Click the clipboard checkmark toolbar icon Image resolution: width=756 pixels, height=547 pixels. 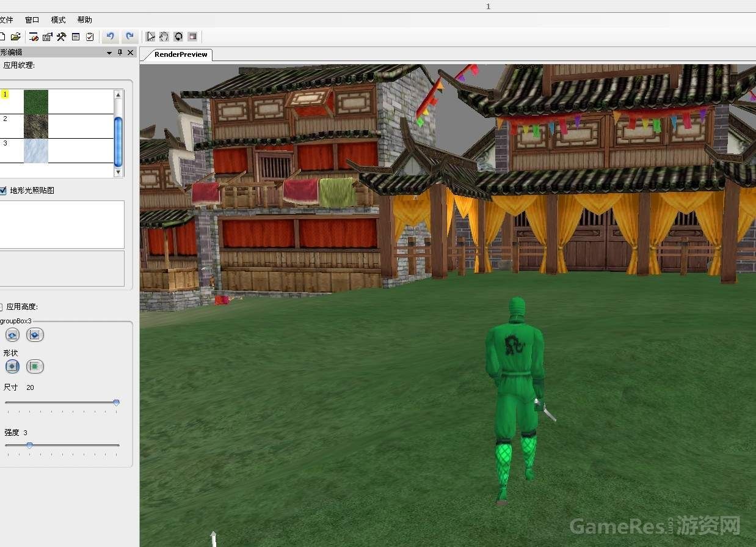(x=90, y=37)
